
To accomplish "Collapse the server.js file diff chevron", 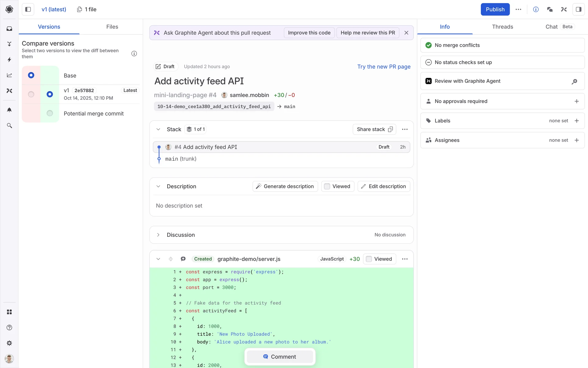I will (x=158, y=259).
